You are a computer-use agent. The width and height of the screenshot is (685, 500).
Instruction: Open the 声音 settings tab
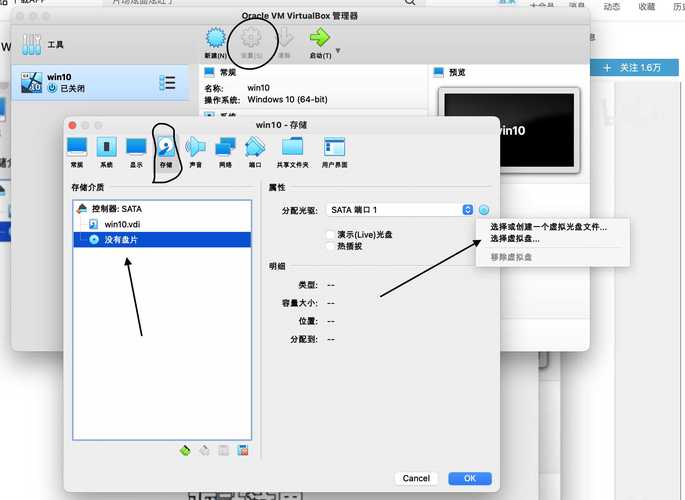pos(196,152)
